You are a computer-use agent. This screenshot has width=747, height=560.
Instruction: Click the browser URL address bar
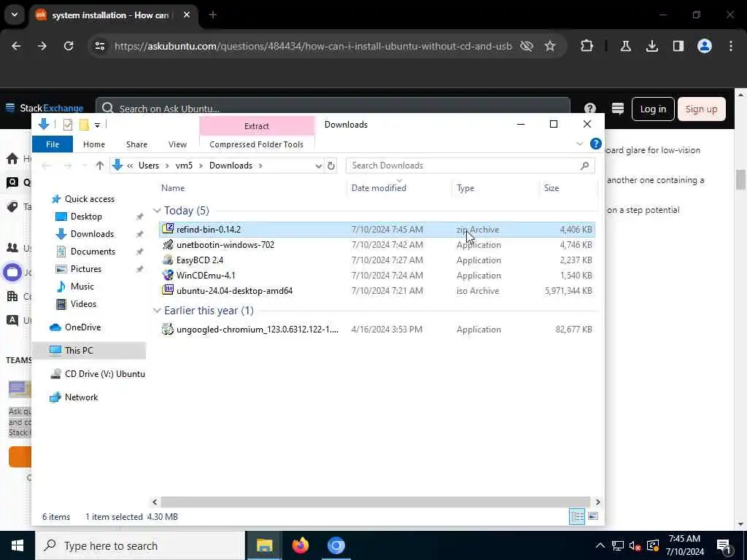coord(313,46)
